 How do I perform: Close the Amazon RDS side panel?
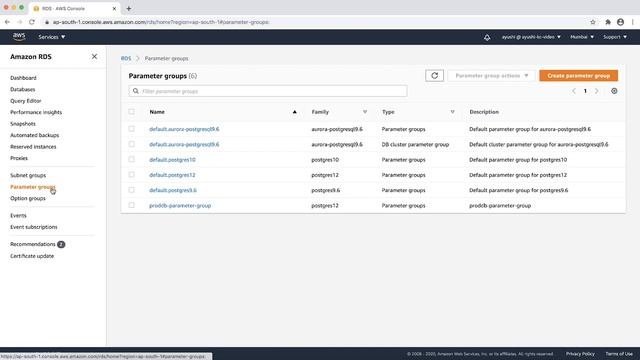[94, 56]
